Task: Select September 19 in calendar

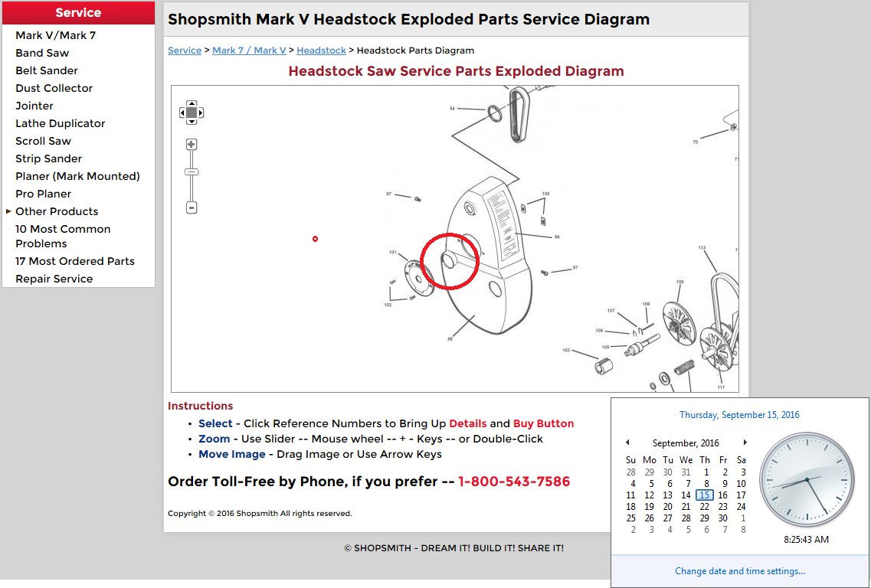Action: (x=650, y=506)
